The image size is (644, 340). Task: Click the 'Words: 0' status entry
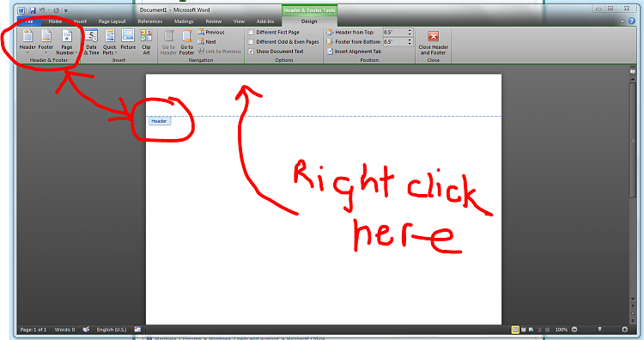(x=64, y=330)
